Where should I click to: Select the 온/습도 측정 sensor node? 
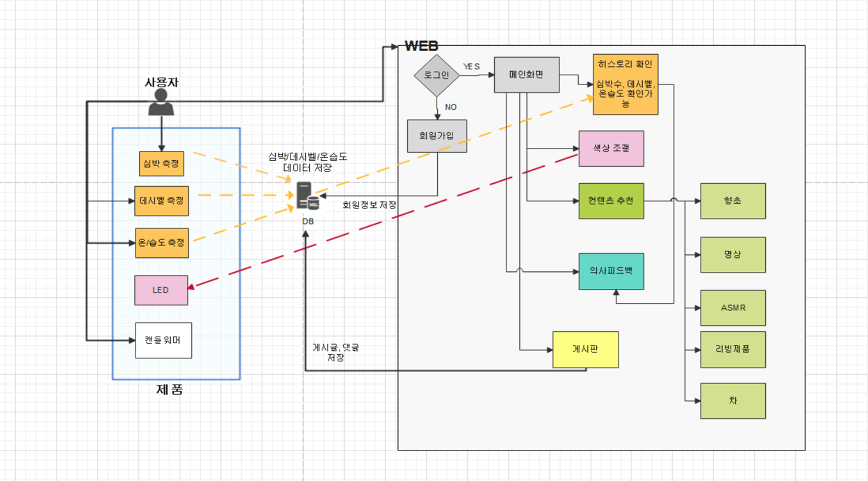click(161, 241)
